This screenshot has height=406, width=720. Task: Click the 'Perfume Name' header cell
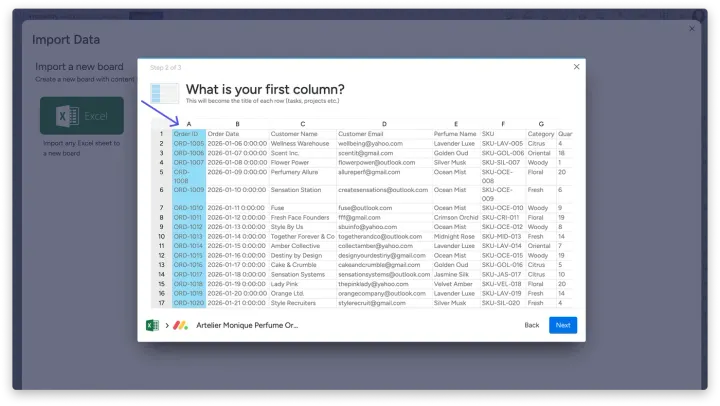click(456, 134)
